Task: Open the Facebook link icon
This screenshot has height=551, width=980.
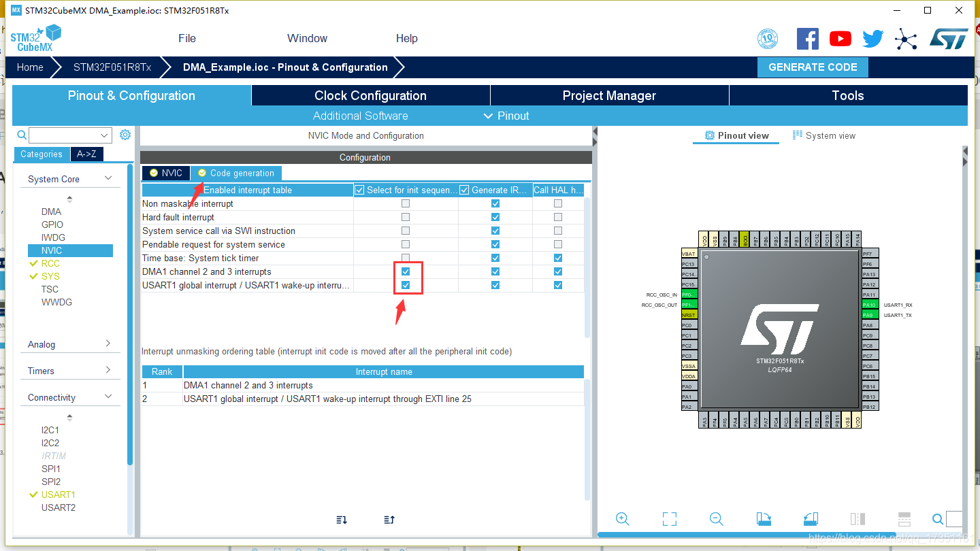Action: click(807, 39)
